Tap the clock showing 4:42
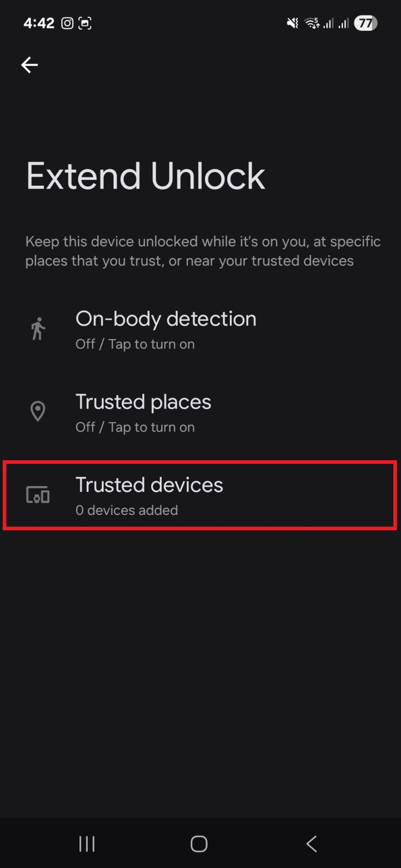The width and height of the screenshot is (401, 868). (x=39, y=23)
